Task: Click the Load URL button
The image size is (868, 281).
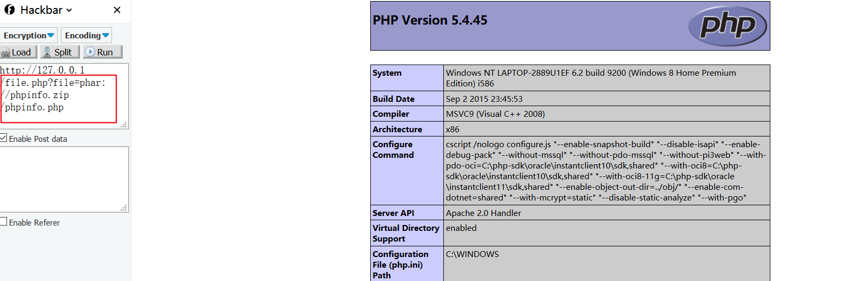Action: (x=19, y=52)
